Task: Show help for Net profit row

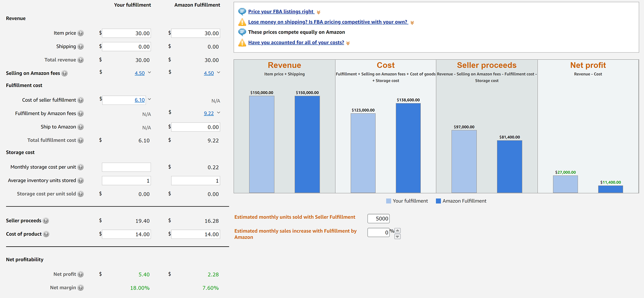Action: coord(80,274)
